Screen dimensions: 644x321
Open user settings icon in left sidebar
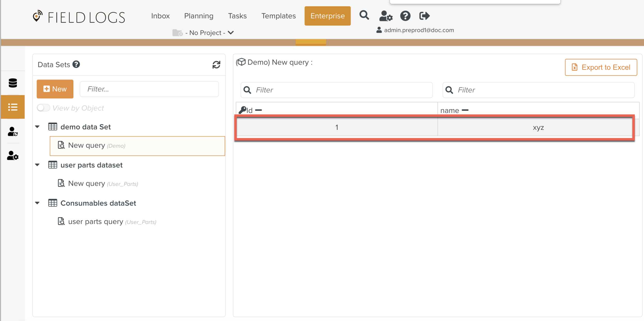13,156
